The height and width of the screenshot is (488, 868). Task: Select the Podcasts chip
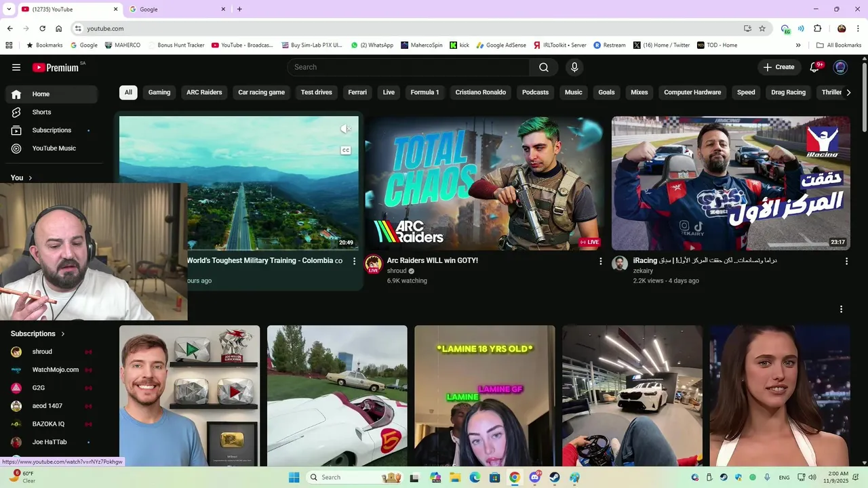[535, 92]
